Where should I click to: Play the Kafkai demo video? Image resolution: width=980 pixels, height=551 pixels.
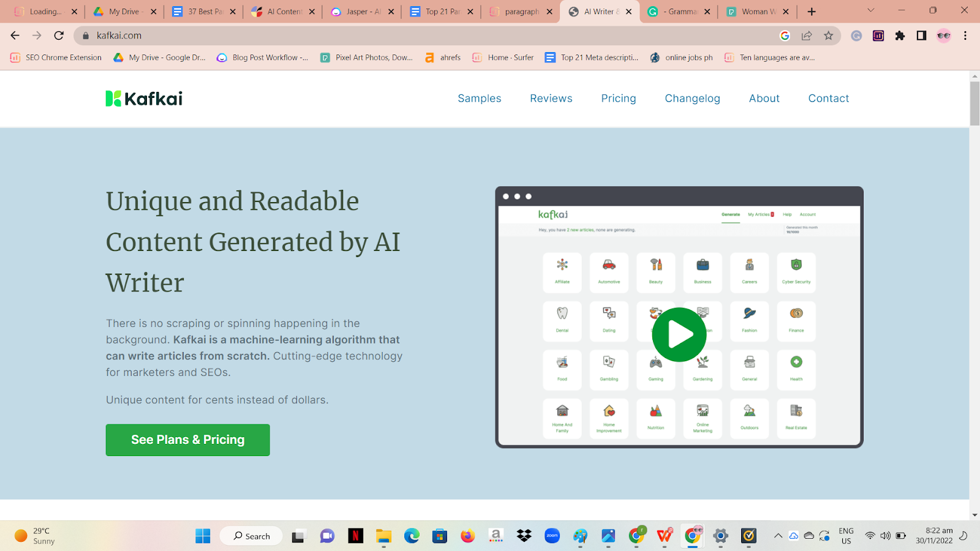[x=679, y=334]
